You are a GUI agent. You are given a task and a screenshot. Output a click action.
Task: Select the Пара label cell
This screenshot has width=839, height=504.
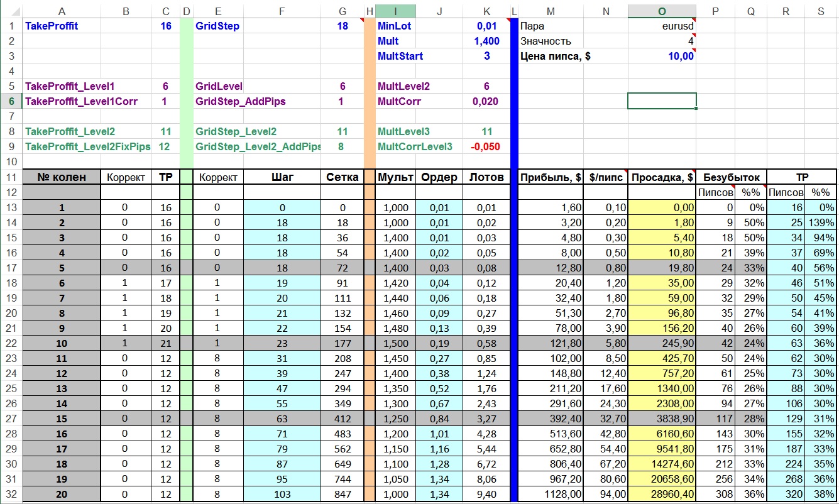[551, 26]
